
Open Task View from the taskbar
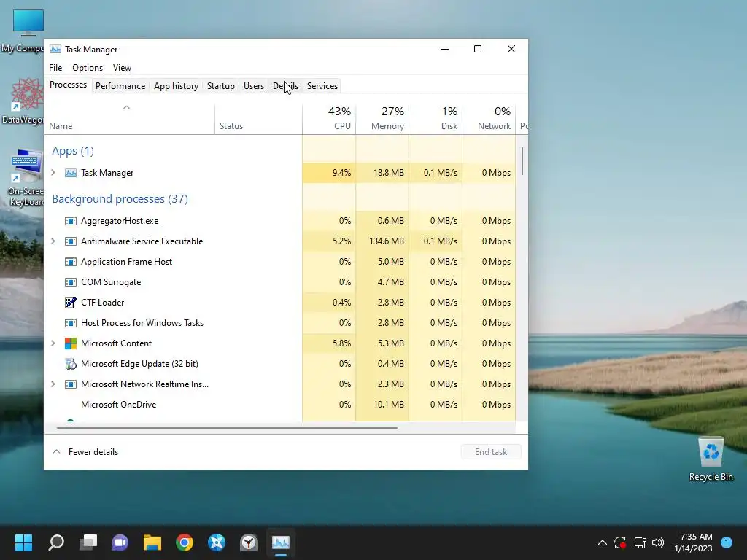[x=88, y=542]
